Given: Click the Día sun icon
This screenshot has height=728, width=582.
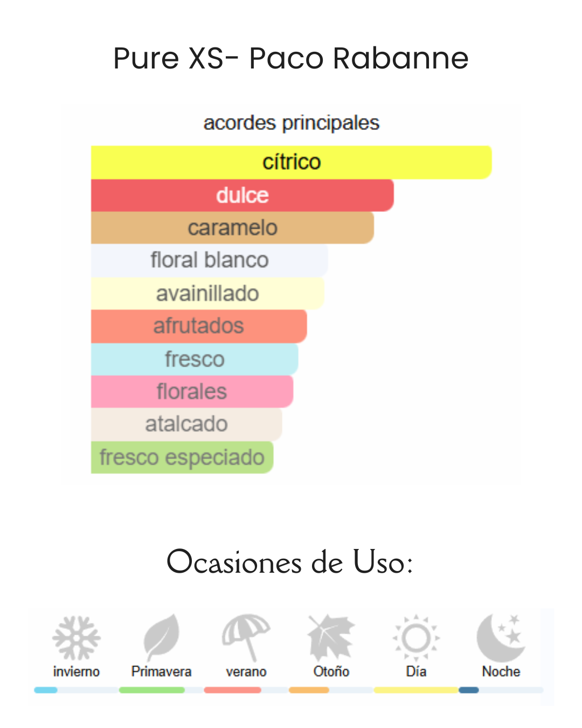Looking at the screenshot, I should 416,638.
